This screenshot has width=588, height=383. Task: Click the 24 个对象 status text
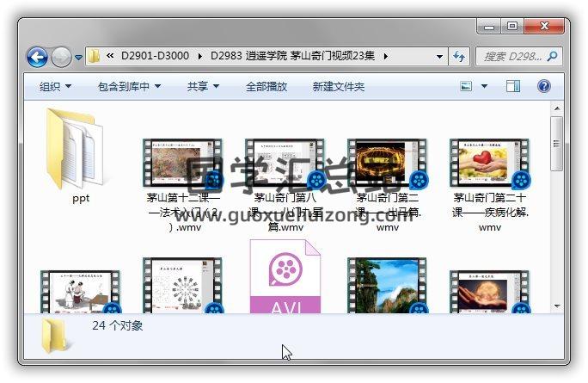click(x=118, y=325)
